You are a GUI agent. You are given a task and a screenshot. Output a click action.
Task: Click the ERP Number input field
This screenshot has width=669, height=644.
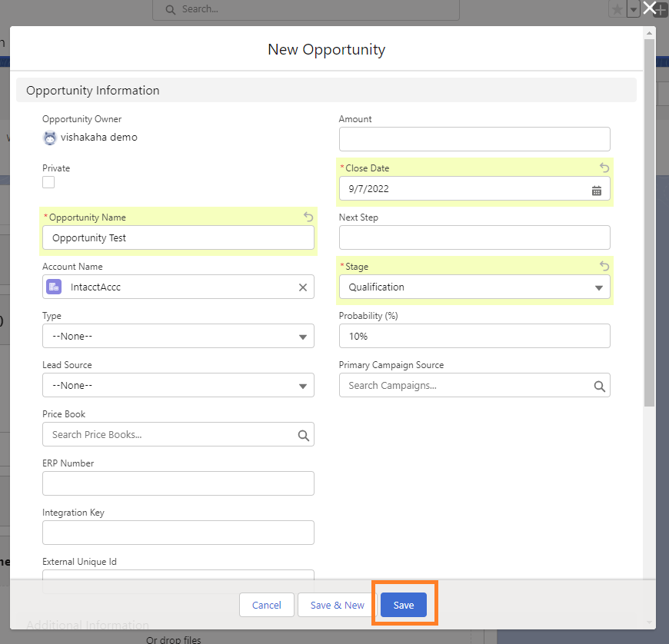point(178,483)
